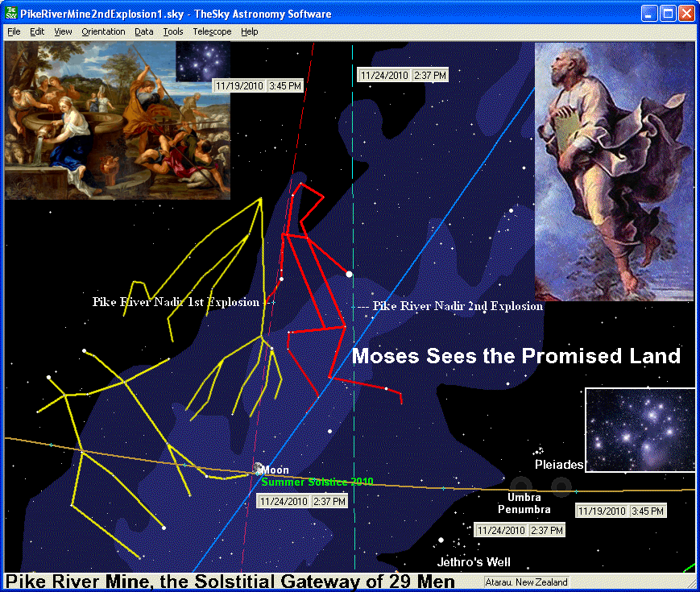
Task: Open the Orientation menu
Action: click(103, 31)
